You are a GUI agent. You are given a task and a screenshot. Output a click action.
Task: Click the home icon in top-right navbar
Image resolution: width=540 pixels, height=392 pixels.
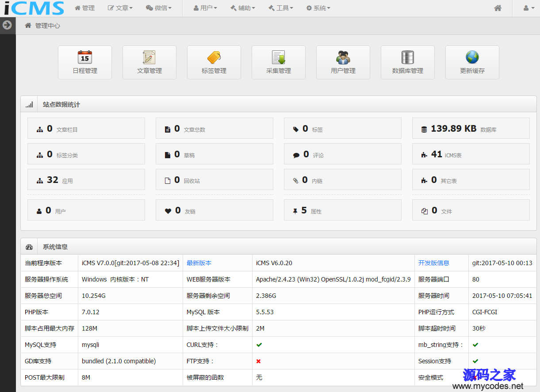coord(498,8)
